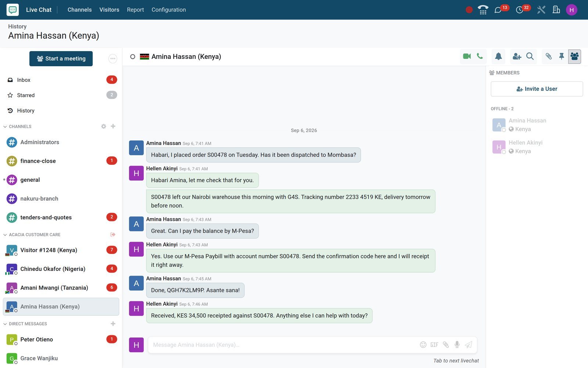Add a new channel with plus icon
Viewport: 588px width, 368px height.
click(x=113, y=126)
